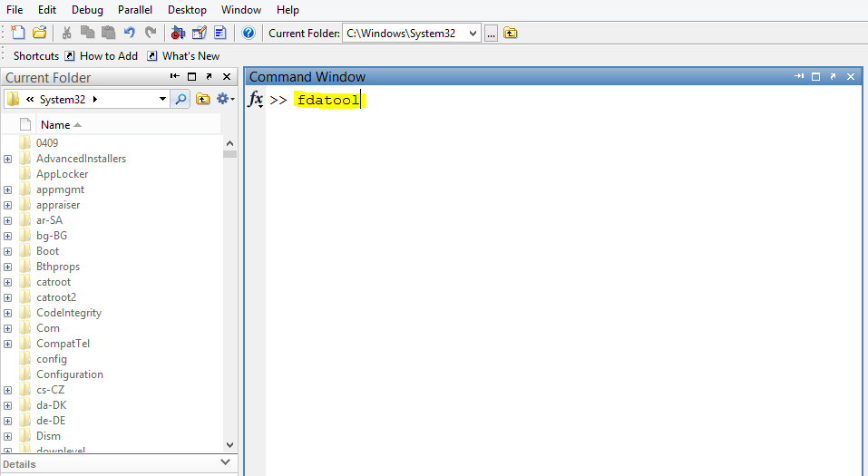This screenshot has width=868, height=476.
Task: Click the Shortcuts label
Action: 36,56
